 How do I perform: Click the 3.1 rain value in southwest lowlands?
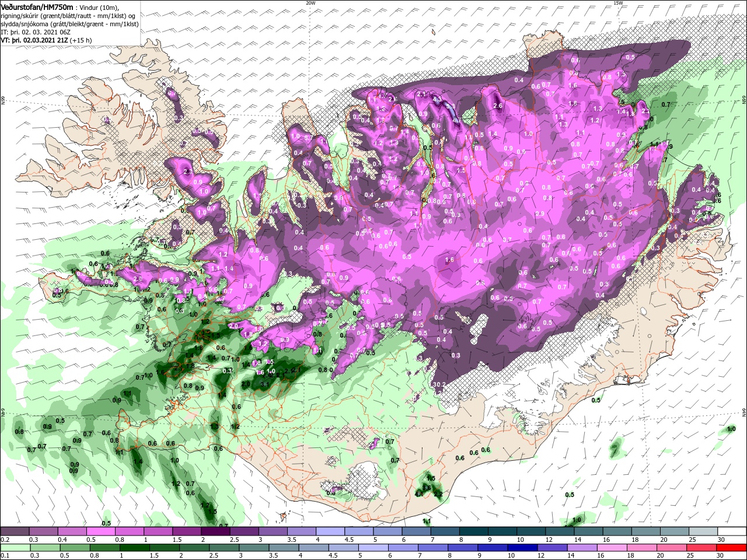[264, 384]
